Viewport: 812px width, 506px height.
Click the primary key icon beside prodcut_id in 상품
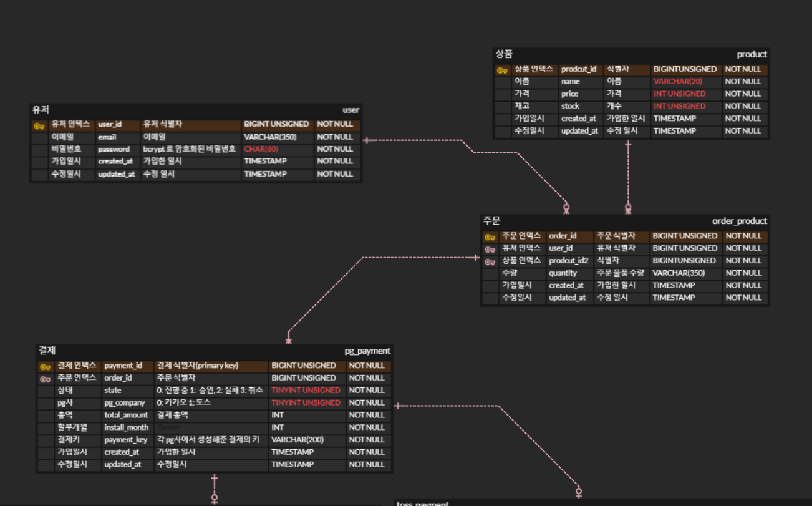[x=503, y=70]
